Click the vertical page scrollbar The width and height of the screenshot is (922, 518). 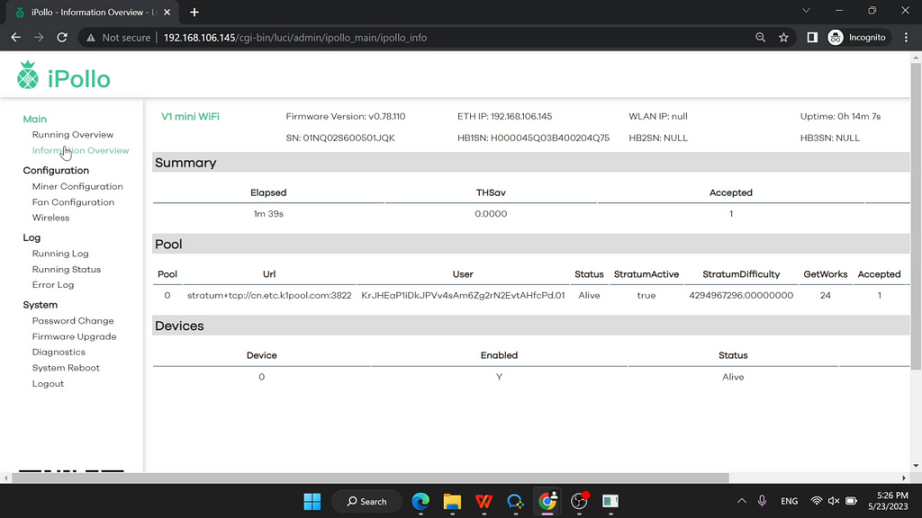tap(916, 218)
